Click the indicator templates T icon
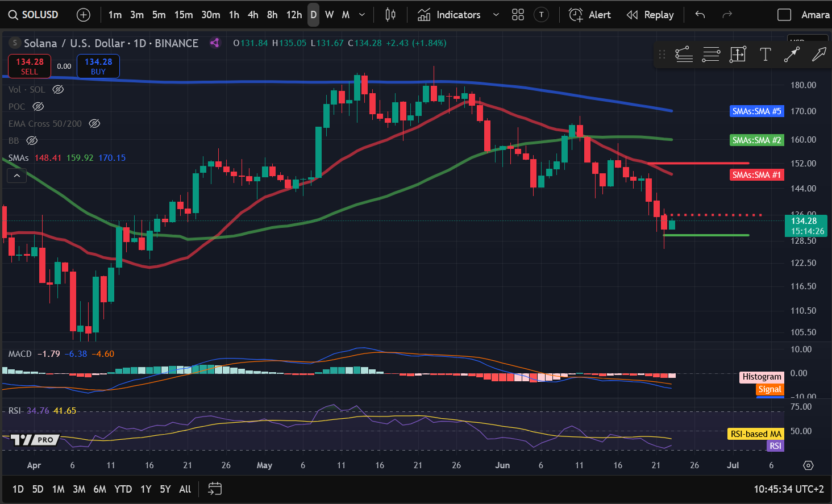 point(542,15)
